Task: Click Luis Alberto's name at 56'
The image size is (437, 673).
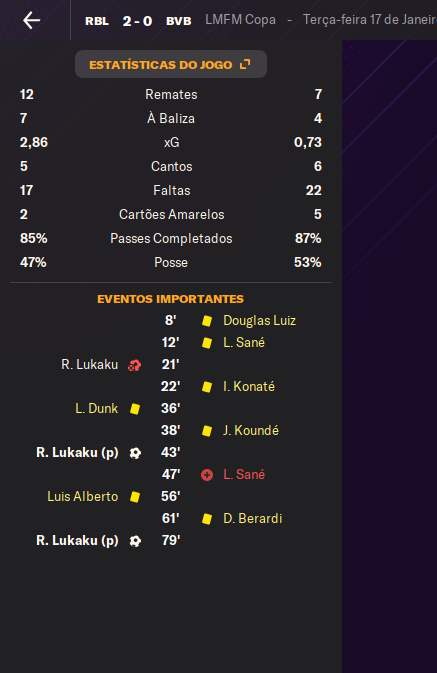Action: [83, 497]
